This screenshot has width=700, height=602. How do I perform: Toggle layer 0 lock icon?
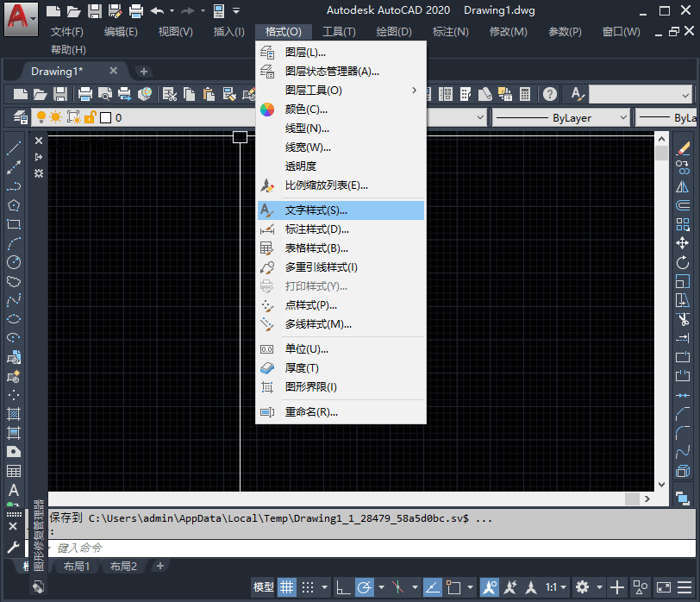(x=91, y=117)
